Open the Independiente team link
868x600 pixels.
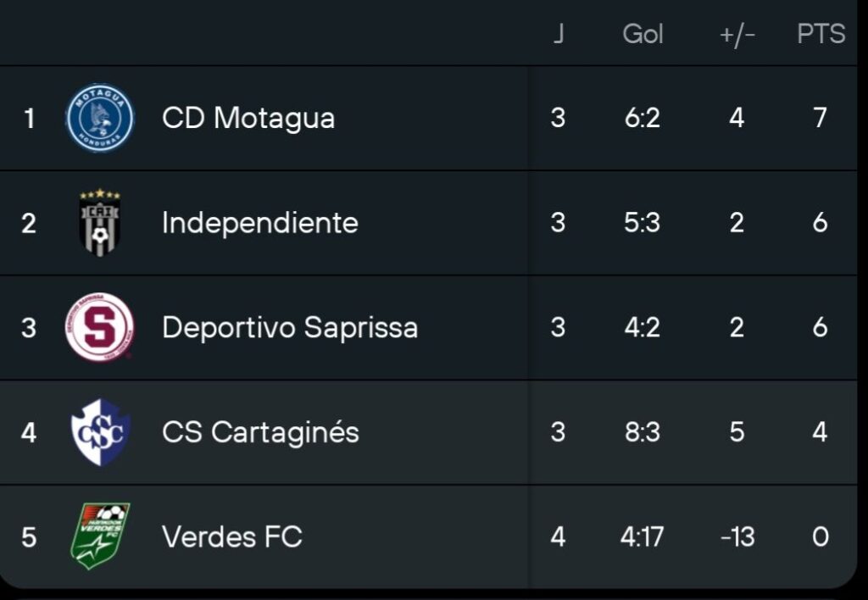click(x=260, y=223)
